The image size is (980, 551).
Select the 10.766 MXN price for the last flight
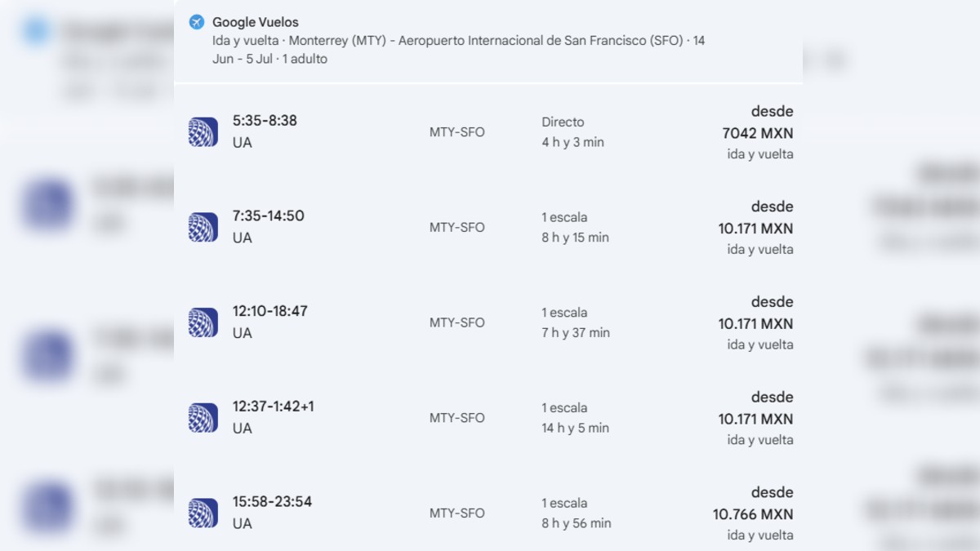pyautogui.click(x=758, y=514)
